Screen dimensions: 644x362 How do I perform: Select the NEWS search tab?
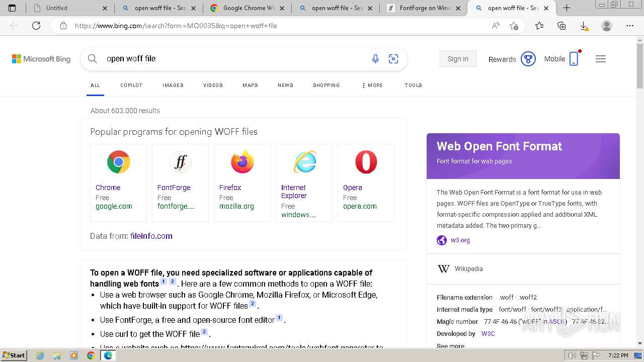pos(285,85)
